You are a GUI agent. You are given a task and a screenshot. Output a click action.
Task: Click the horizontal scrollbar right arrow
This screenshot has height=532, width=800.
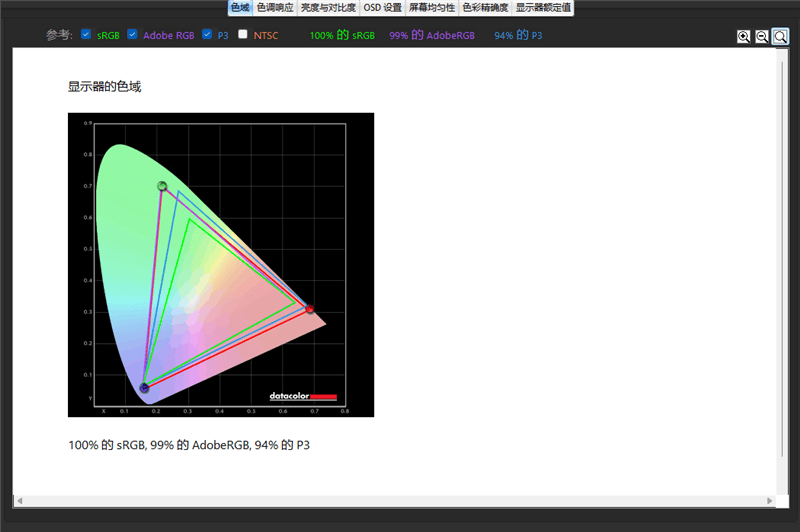[x=769, y=500]
